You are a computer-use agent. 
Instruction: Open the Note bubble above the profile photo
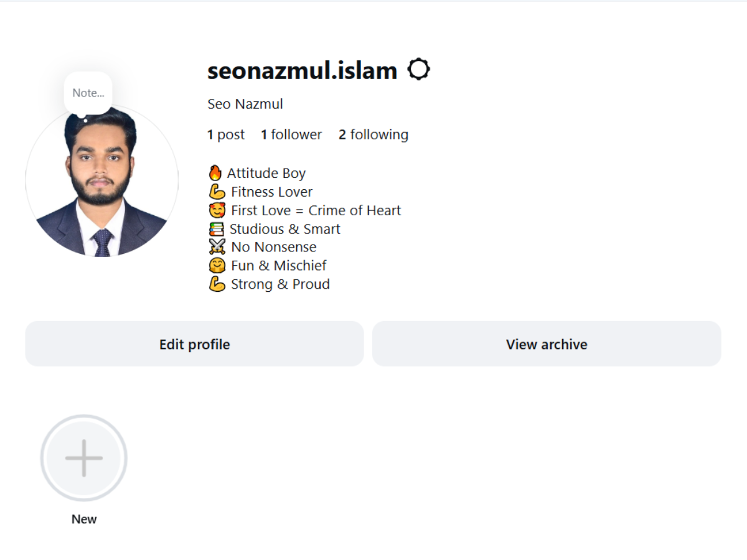point(87,92)
